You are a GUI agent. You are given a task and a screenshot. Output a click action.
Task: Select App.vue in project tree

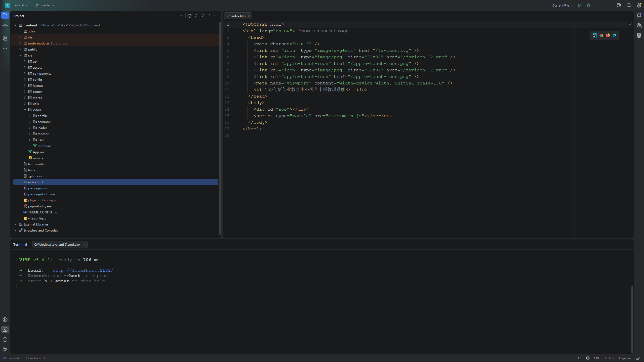(39, 152)
